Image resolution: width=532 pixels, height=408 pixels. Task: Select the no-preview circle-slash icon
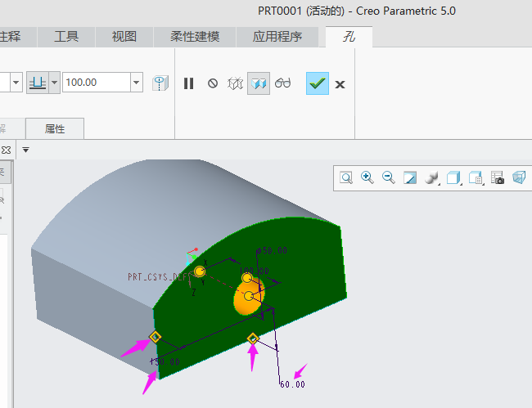coord(213,83)
